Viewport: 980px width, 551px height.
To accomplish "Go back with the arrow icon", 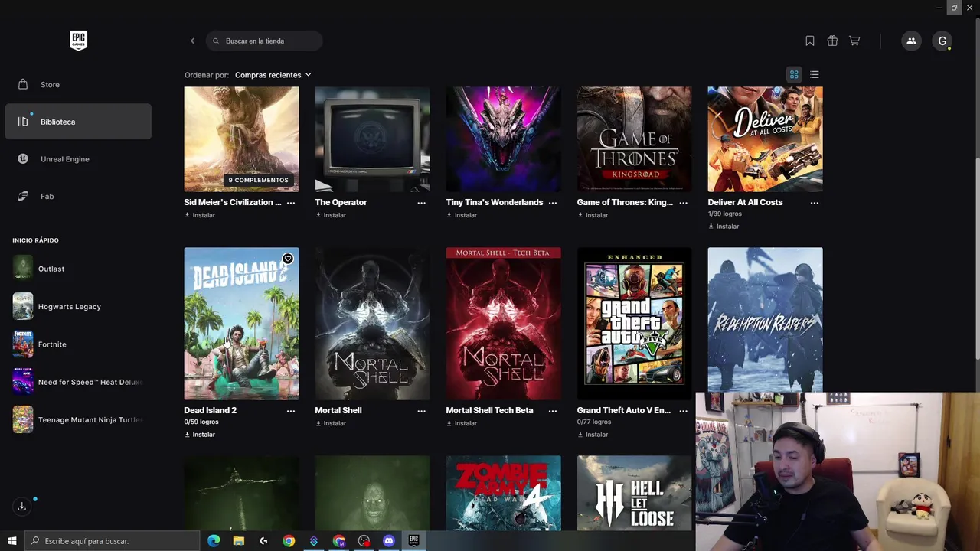I will click(192, 41).
